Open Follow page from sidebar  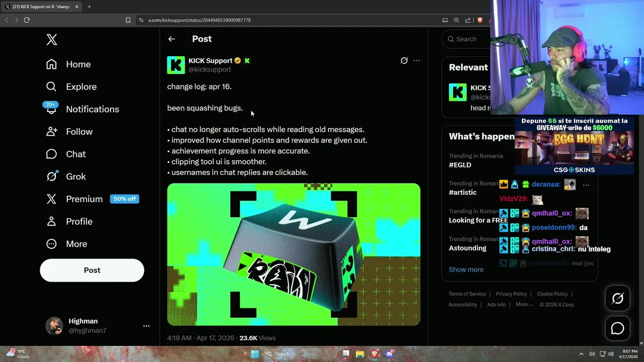click(69, 132)
